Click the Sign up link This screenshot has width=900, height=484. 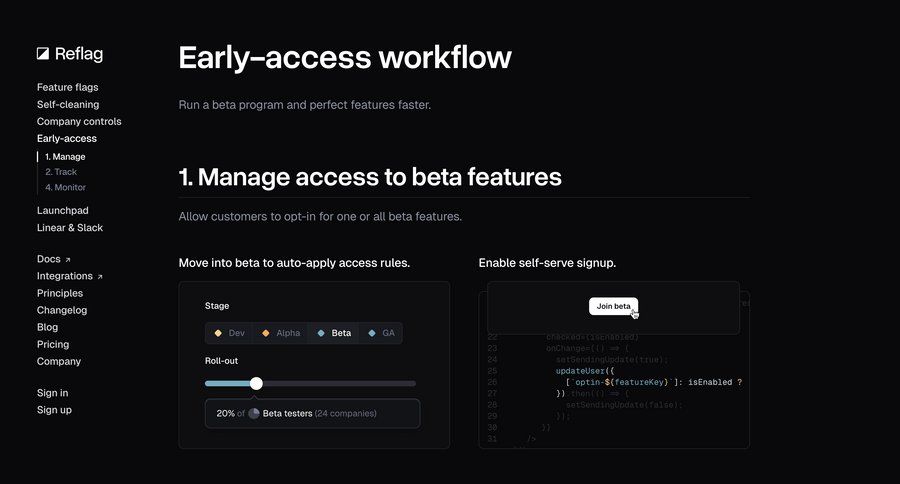coord(54,410)
